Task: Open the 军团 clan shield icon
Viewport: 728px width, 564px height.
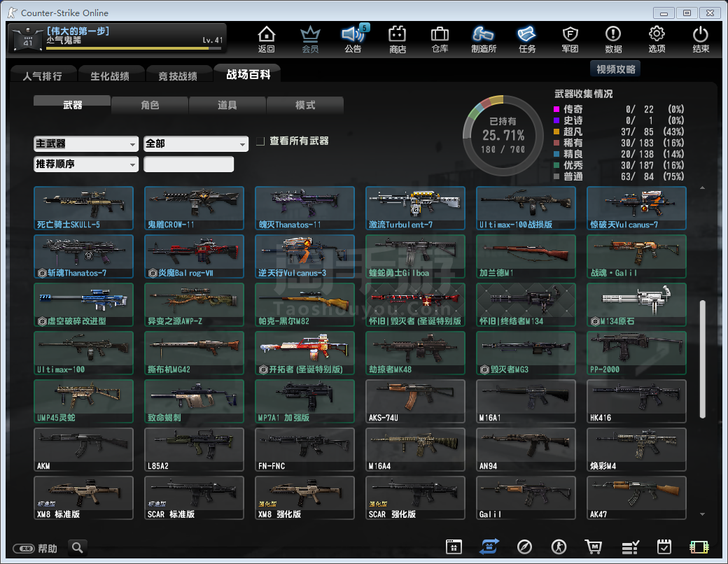Action: (x=570, y=39)
